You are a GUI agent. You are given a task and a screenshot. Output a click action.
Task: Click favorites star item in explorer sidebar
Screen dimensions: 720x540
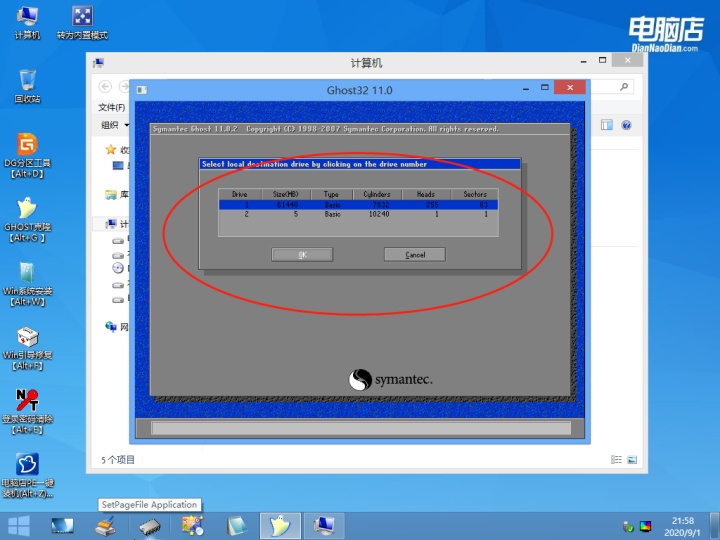(117, 150)
